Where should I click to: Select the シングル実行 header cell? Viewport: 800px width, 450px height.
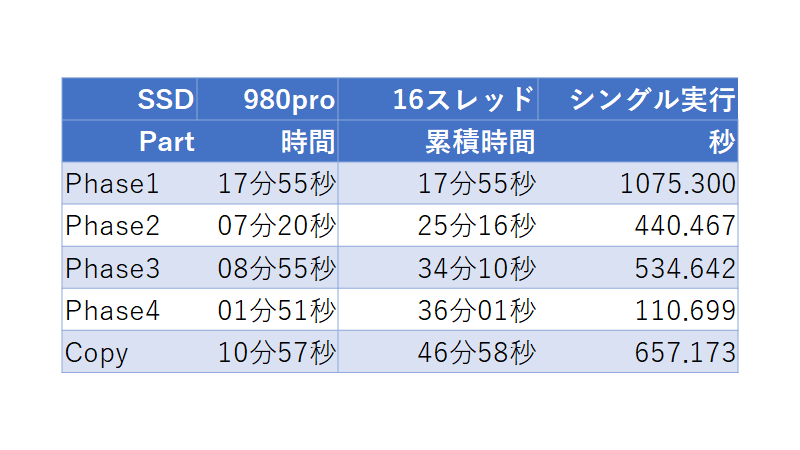[638, 99]
